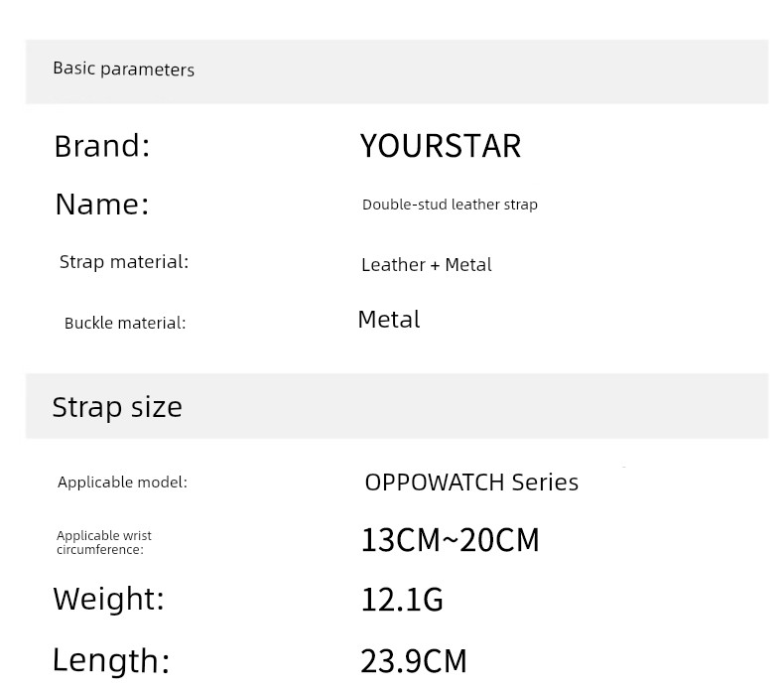Click the Weight label
784x691 pixels.
click(x=108, y=599)
